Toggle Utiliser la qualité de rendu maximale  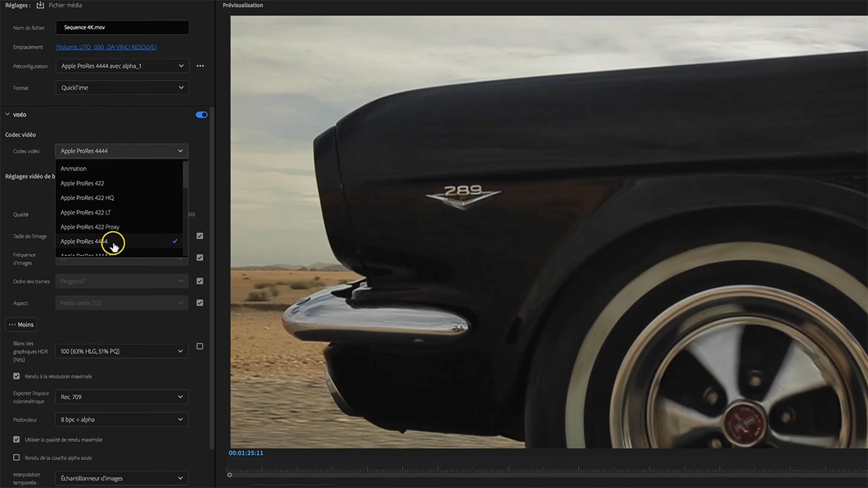pos(17,440)
